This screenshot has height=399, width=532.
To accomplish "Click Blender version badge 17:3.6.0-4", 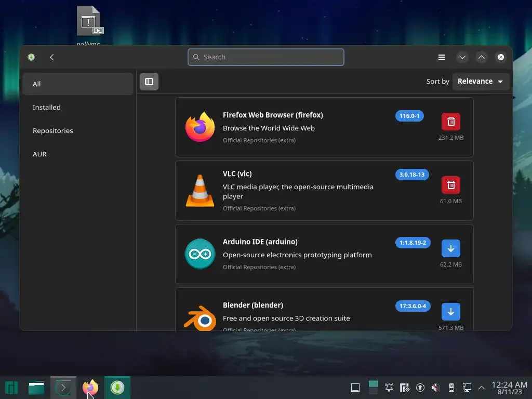I will click(x=413, y=306).
